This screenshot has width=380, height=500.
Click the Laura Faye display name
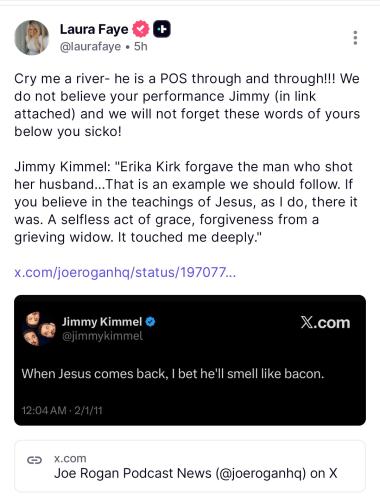pos(94,29)
